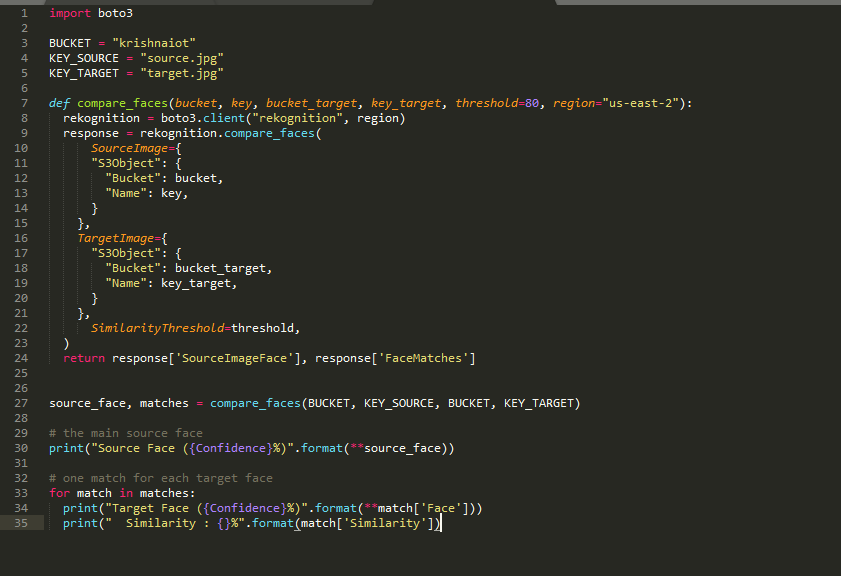Click the comment "# the main source face"
The image size is (841, 576).
pos(126,433)
